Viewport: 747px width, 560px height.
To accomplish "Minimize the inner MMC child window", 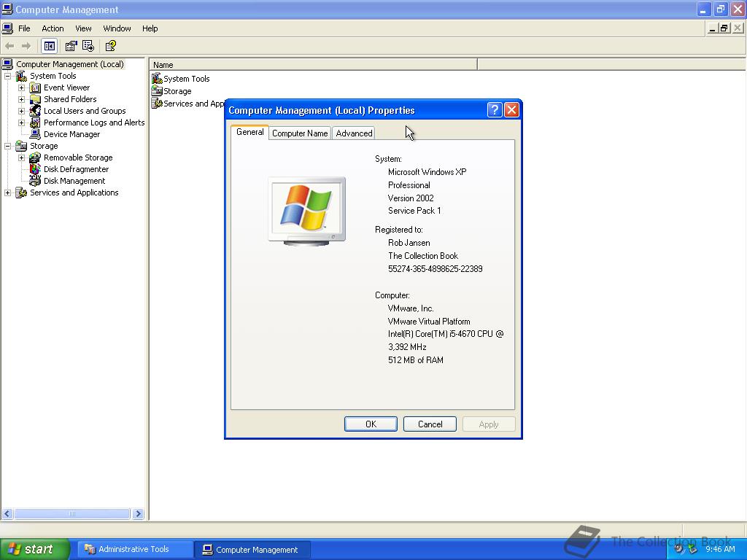I will coord(712,28).
